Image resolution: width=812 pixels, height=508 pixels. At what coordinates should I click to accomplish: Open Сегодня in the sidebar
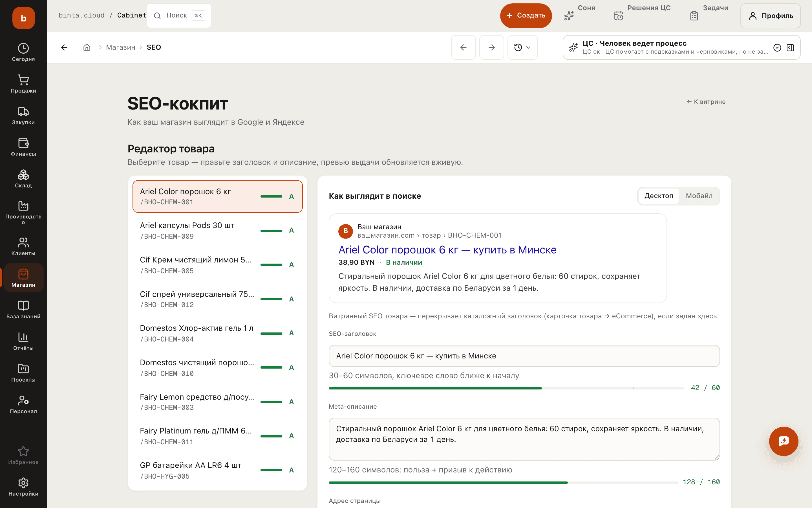point(23,52)
